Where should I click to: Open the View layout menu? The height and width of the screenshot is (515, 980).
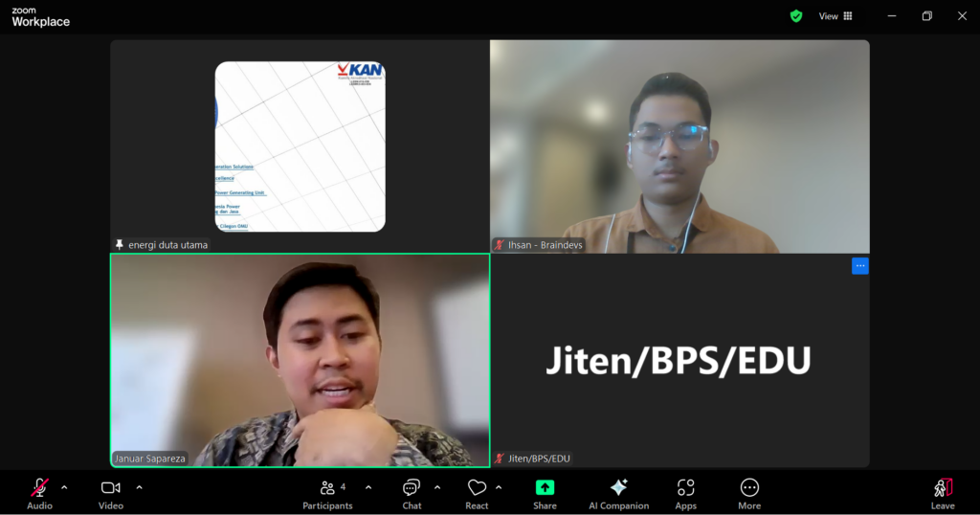[x=835, y=16]
